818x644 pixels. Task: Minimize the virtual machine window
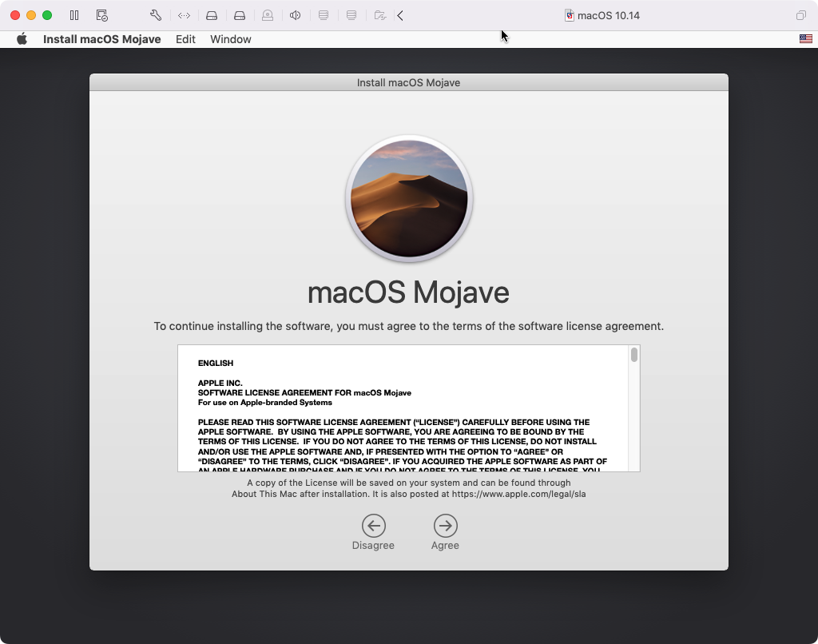click(31, 15)
